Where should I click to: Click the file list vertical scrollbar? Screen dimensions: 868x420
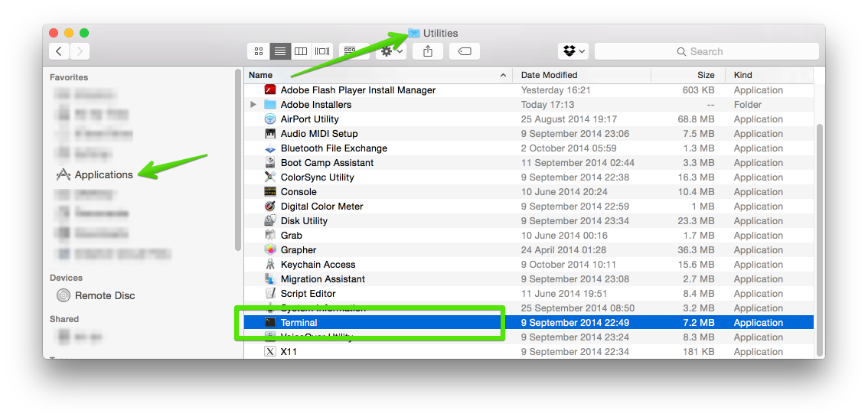(x=820, y=239)
